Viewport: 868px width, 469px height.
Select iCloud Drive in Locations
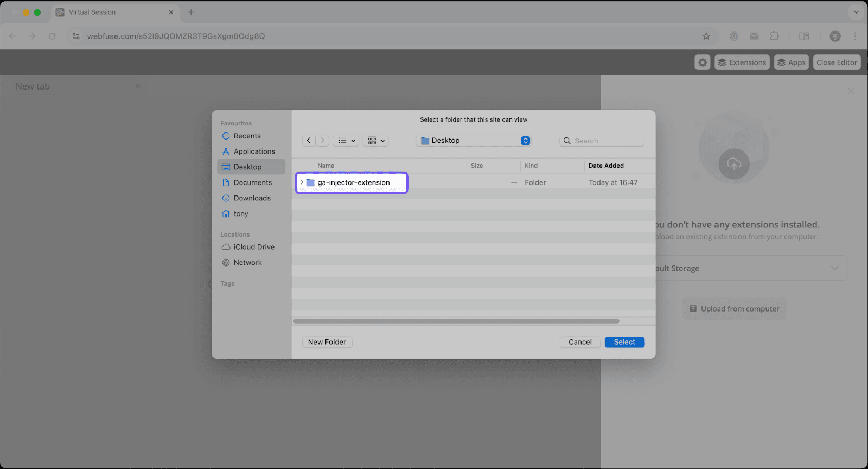[254, 247]
